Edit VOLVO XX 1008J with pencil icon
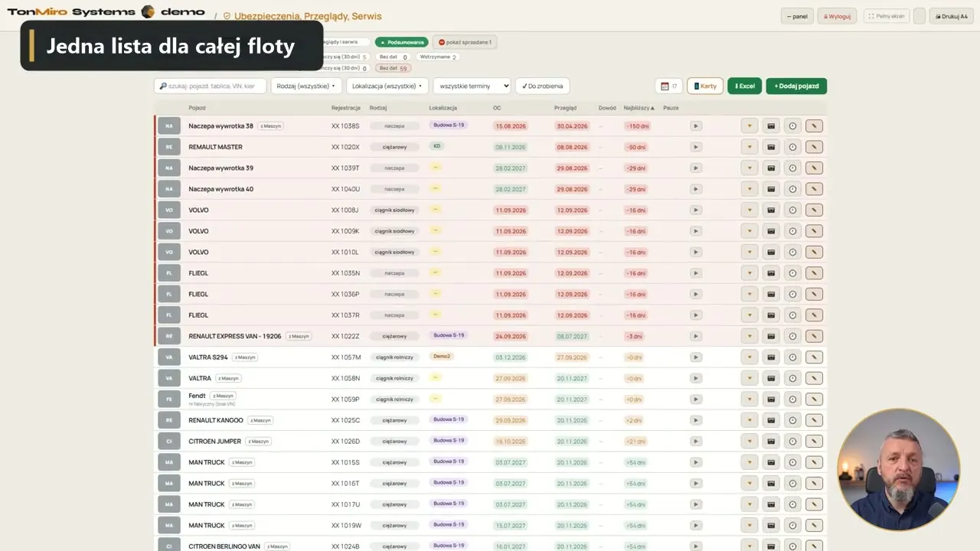980x551 pixels. [x=814, y=210]
